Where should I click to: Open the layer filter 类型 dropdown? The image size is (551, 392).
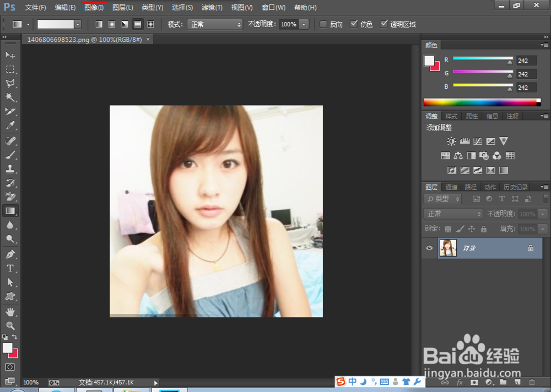(442, 199)
